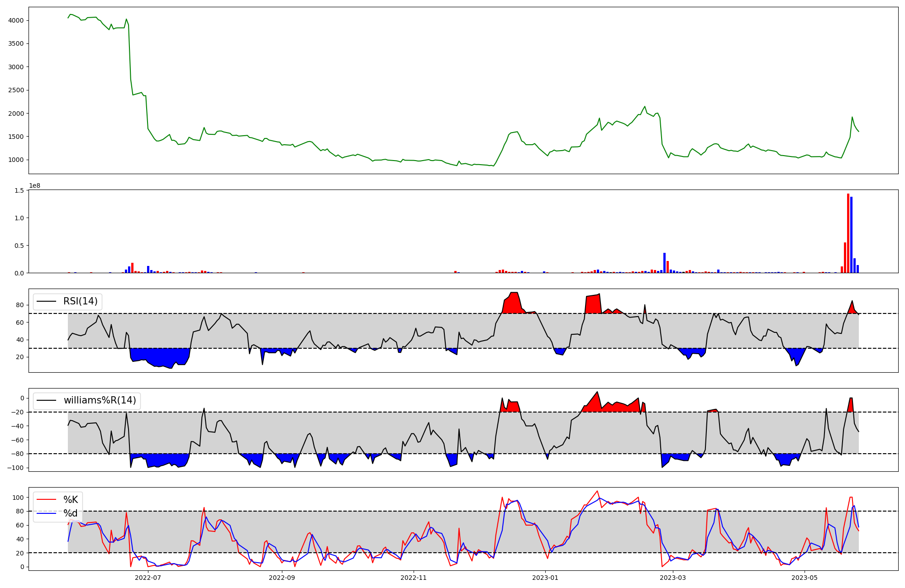905x588 pixels.
Task: Click the RSI(14) legend label
Action: point(80,301)
